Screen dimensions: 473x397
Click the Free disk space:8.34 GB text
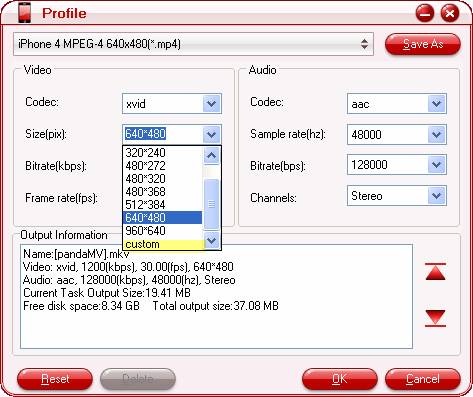(81, 306)
